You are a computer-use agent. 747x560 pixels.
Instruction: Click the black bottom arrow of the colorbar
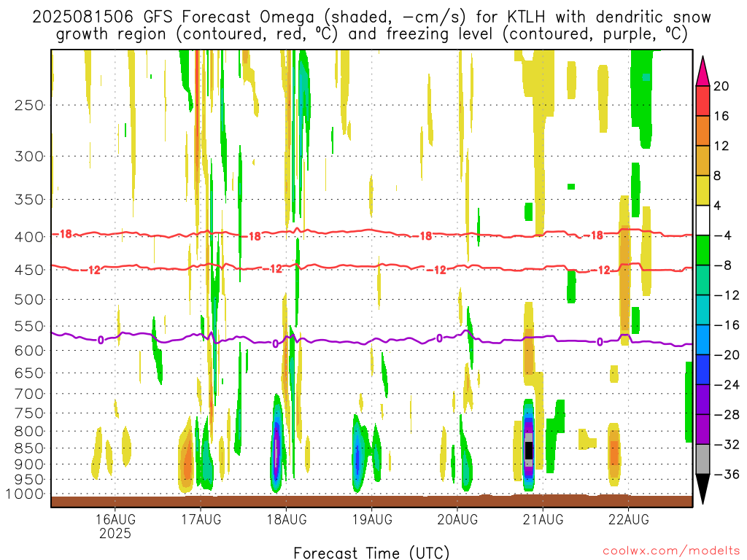(x=703, y=489)
